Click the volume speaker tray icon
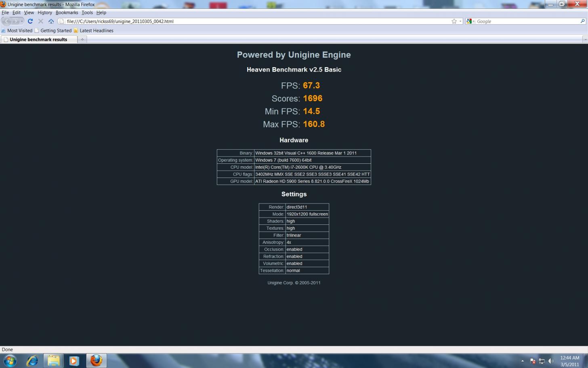The image size is (588, 368). [x=551, y=361]
